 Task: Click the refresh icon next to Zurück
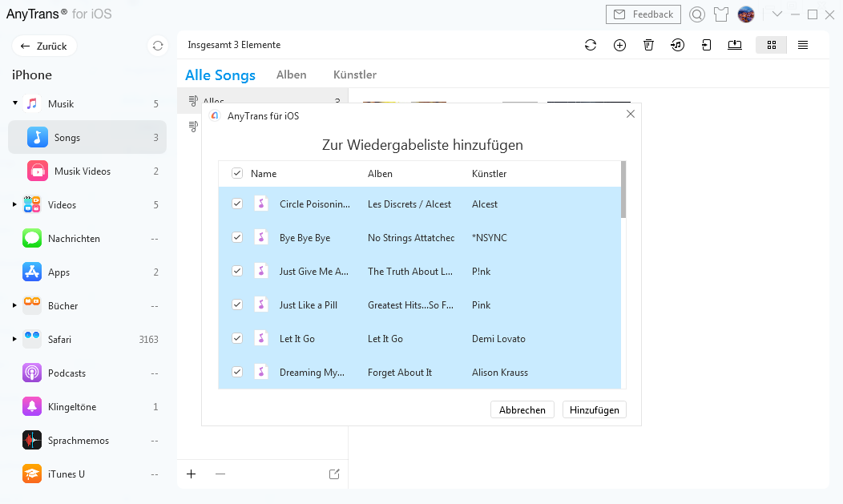(158, 46)
